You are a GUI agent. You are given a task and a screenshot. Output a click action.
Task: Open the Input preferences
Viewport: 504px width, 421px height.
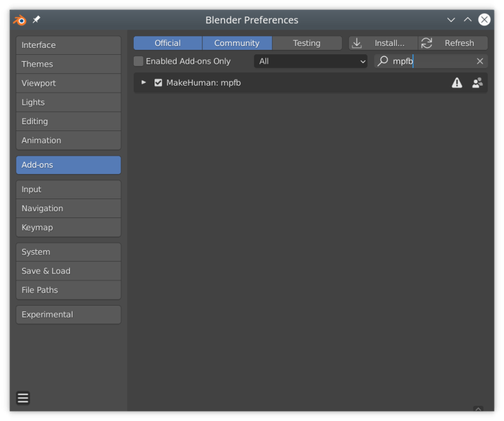tap(69, 189)
